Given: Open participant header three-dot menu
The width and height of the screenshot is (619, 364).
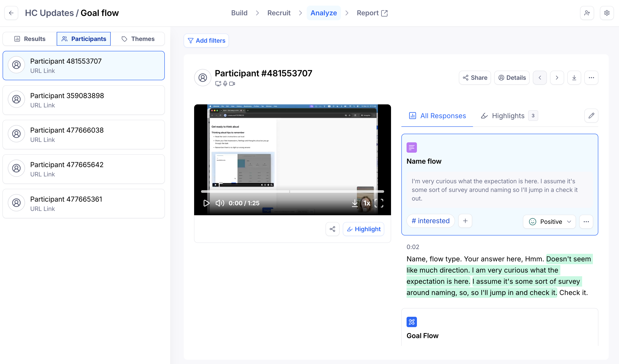Looking at the screenshot, I should (x=591, y=78).
